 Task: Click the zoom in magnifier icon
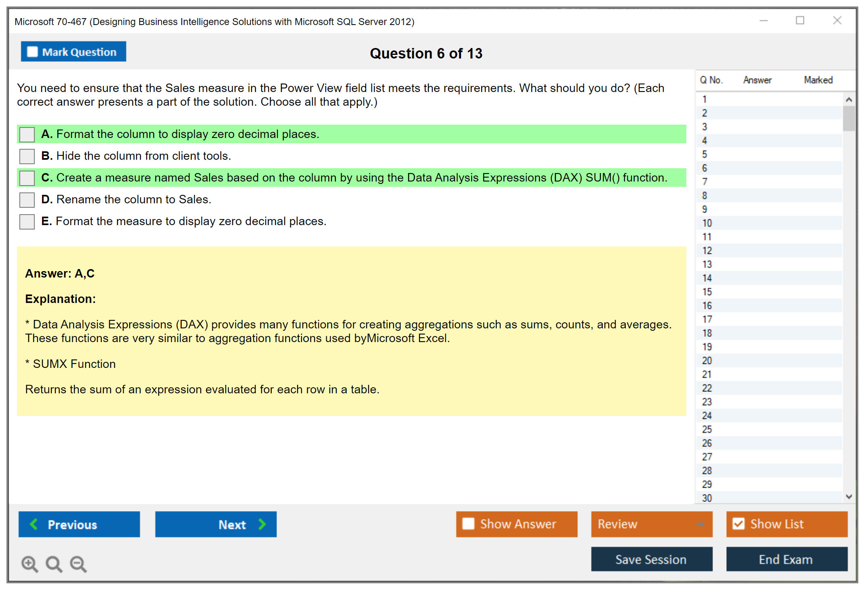(x=29, y=564)
